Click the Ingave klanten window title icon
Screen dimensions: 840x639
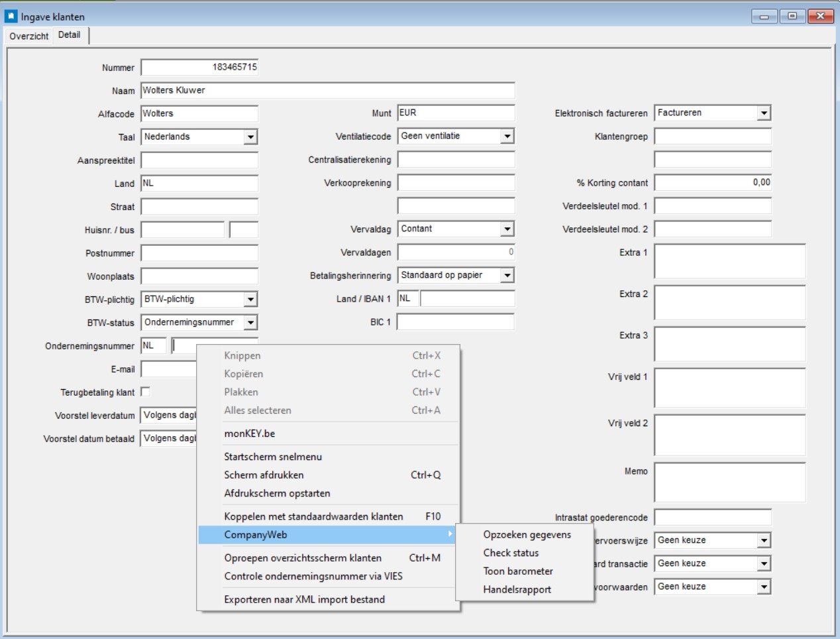point(11,16)
